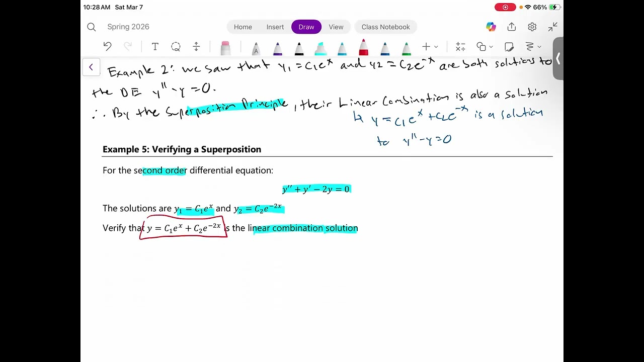Screen dimensions: 644x362
Task: Tap the screen recording indicator in status bar
Action: (505, 7)
